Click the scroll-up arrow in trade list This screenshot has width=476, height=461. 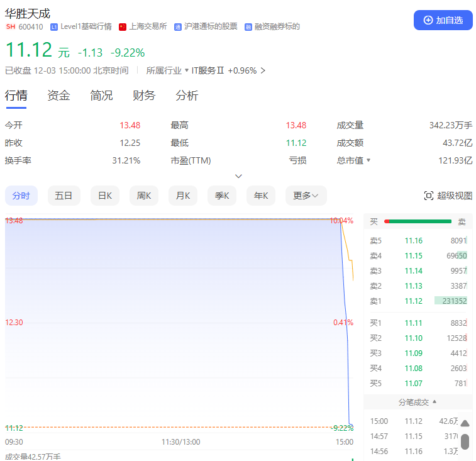465,423
